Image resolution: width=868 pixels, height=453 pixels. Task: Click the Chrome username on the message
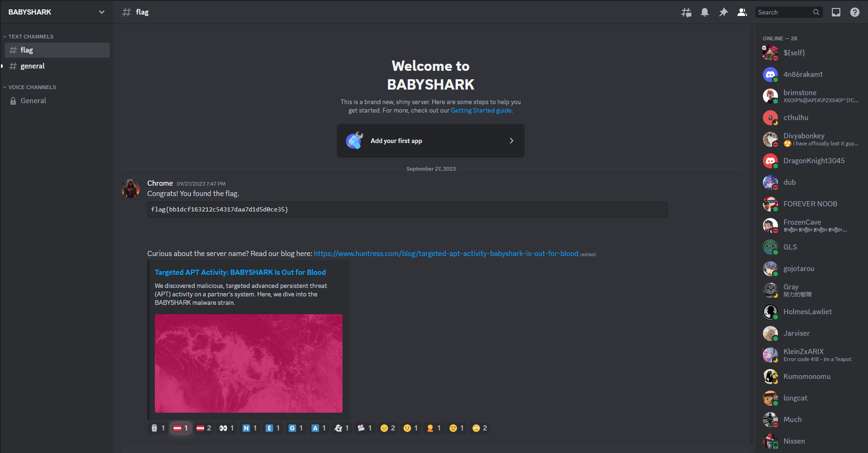[x=160, y=183]
